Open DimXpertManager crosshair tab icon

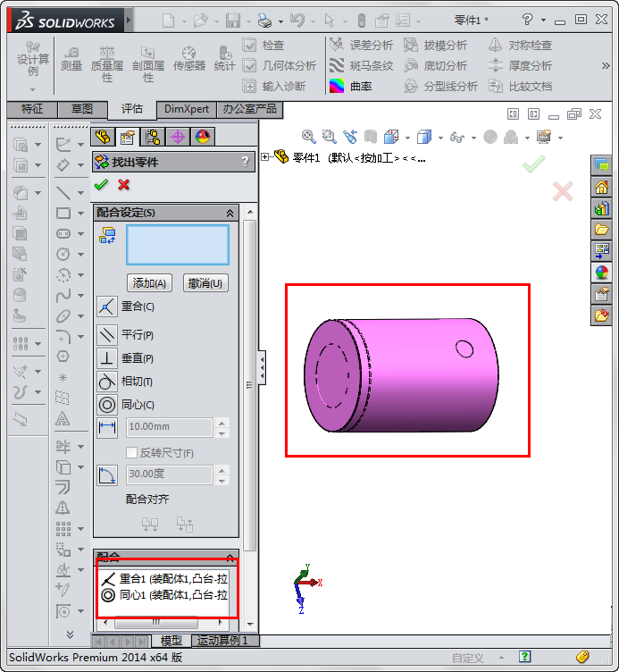pyautogui.click(x=178, y=137)
